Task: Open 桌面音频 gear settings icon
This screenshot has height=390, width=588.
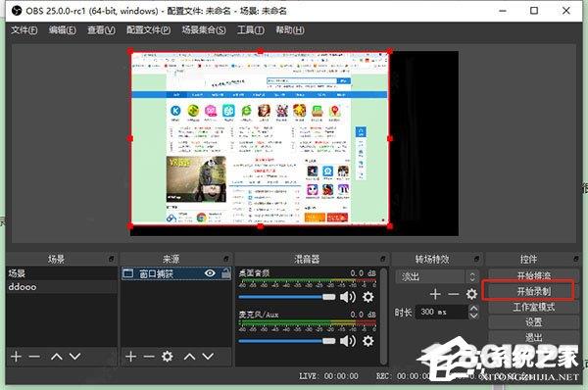Action: click(x=368, y=297)
